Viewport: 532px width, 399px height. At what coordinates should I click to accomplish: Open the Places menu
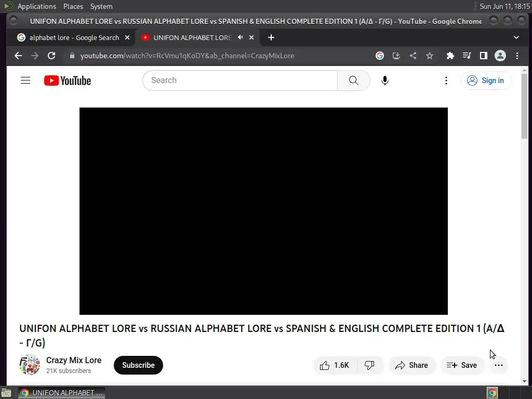point(73,6)
